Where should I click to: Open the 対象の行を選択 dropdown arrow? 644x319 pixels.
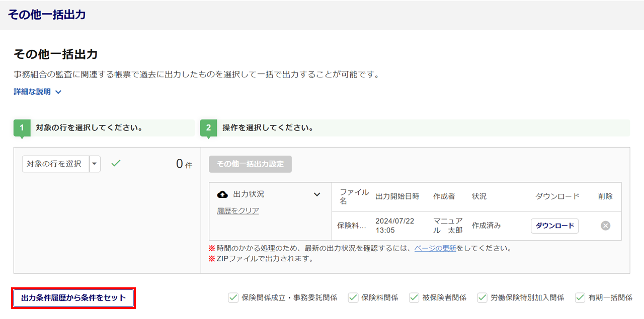95,164
